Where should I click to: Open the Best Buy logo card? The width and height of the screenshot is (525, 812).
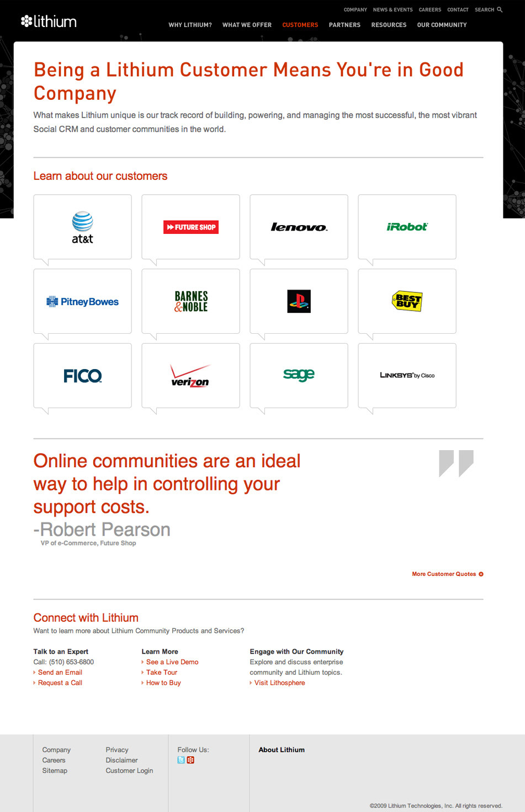(407, 301)
